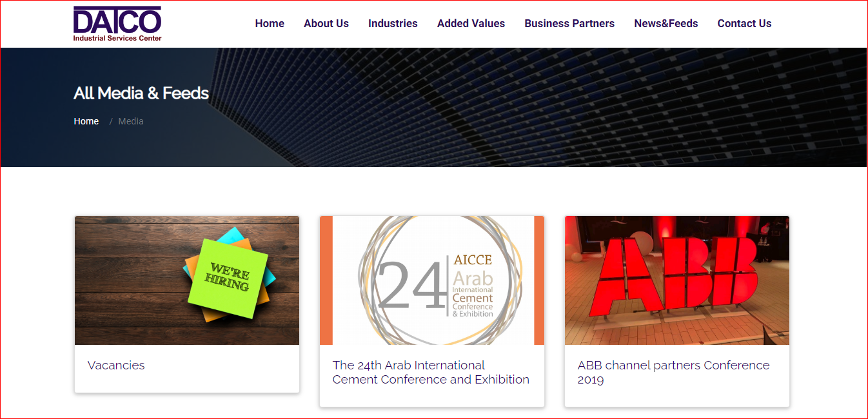This screenshot has width=868, height=419.
Task: Open the News&Feeds menu item
Action: pyautogui.click(x=666, y=23)
